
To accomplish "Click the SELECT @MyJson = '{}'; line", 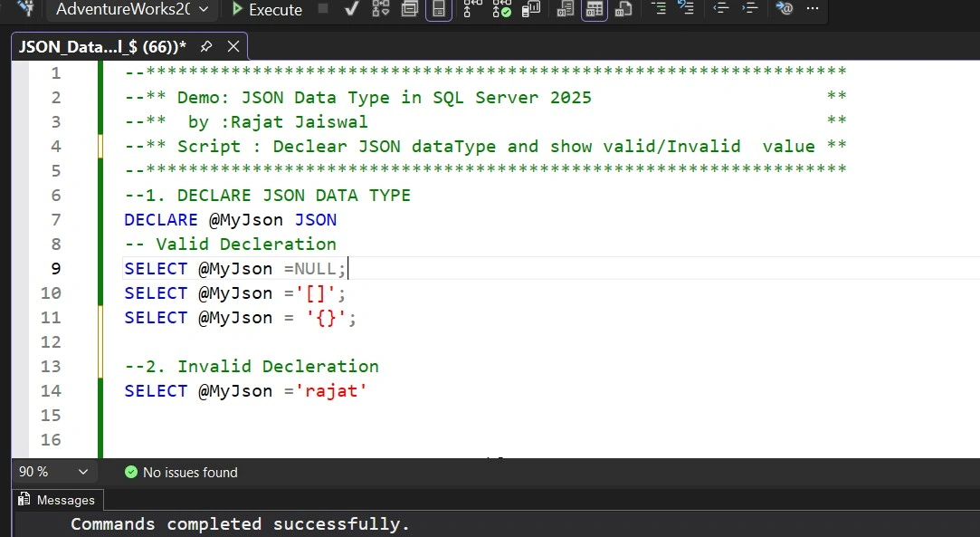I will 240,318.
